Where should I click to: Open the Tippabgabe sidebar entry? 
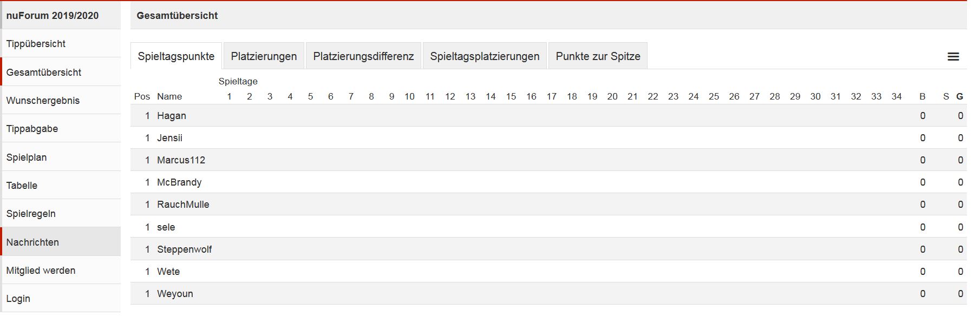tap(32, 129)
